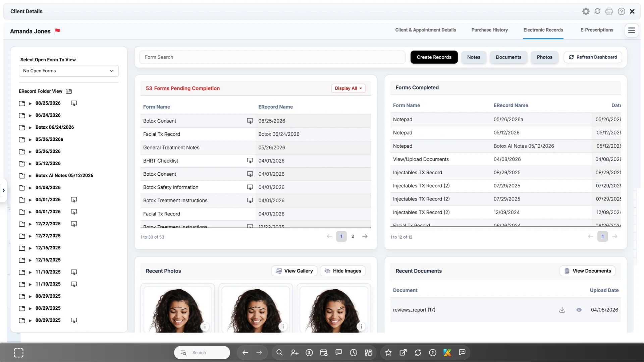The image size is (644, 362).
Task: Open the Facial Tx Record for Botox 06/24/2026
Action: [256, 134]
